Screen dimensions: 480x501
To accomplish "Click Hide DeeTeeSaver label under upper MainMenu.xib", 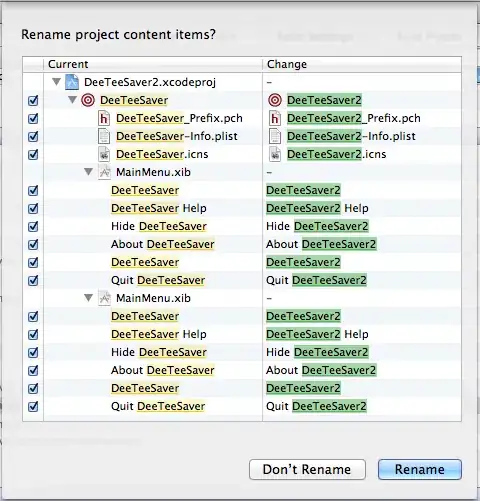I will pyautogui.click(x=159, y=226).
